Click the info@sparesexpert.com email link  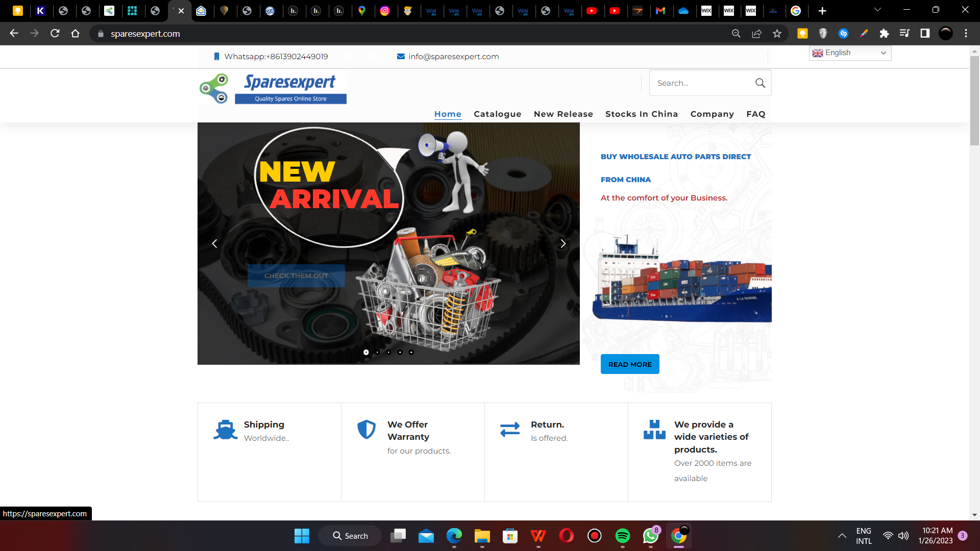click(453, 57)
